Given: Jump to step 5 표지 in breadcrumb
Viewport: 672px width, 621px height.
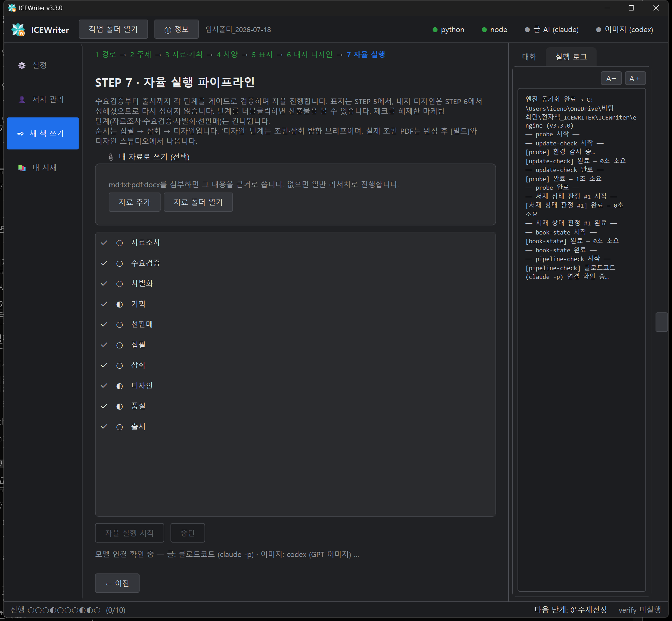Looking at the screenshot, I should [x=262, y=55].
